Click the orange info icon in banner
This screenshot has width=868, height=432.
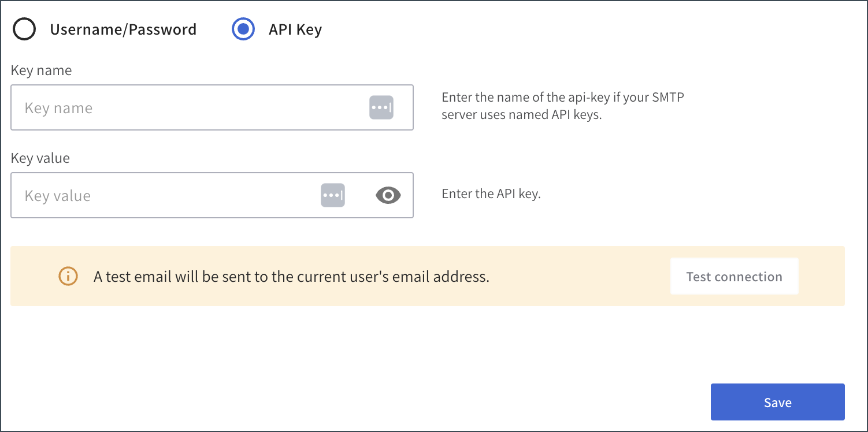[68, 277]
